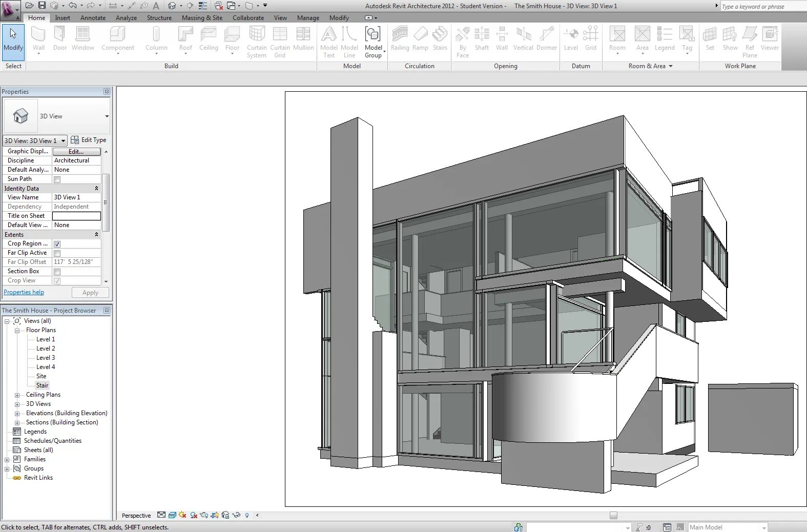Screen dimensions: 807x532
Task: Open the Properties help link
Action: (x=24, y=292)
